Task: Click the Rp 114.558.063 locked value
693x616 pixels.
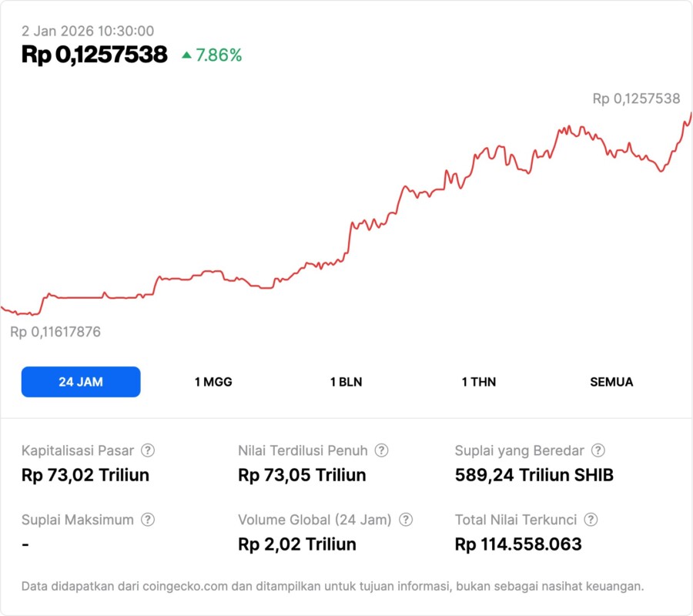Action: (518, 544)
